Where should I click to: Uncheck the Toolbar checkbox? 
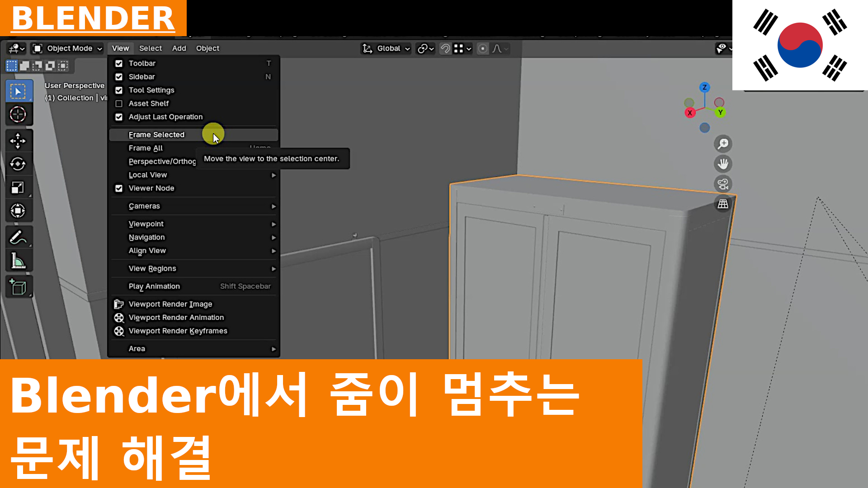point(119,64)
